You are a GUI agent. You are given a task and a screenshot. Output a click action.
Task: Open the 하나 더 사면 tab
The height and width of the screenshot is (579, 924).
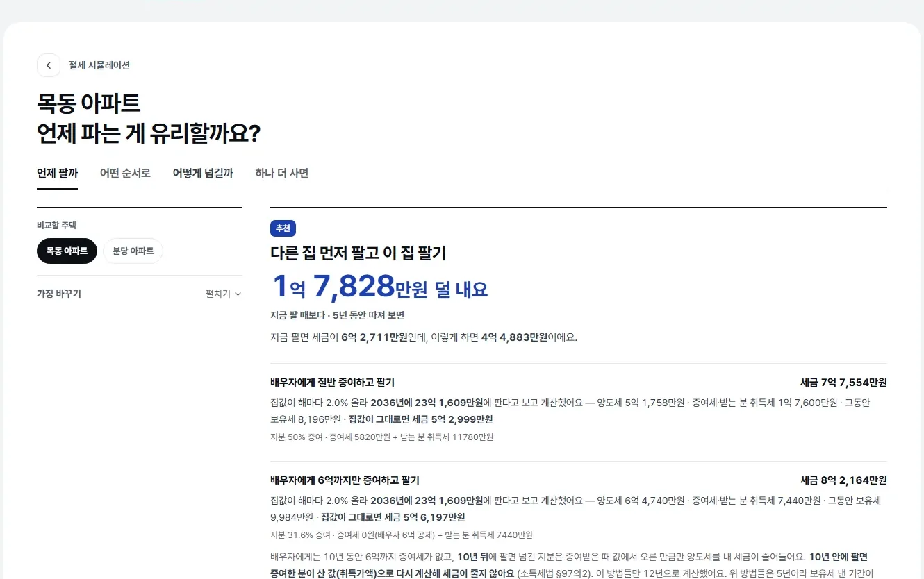281,173
